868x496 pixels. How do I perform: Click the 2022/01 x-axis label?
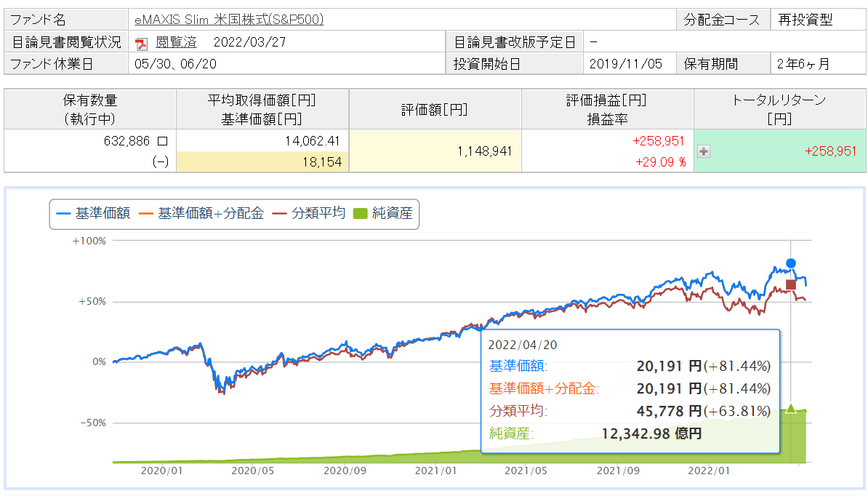tap(709, 471)
